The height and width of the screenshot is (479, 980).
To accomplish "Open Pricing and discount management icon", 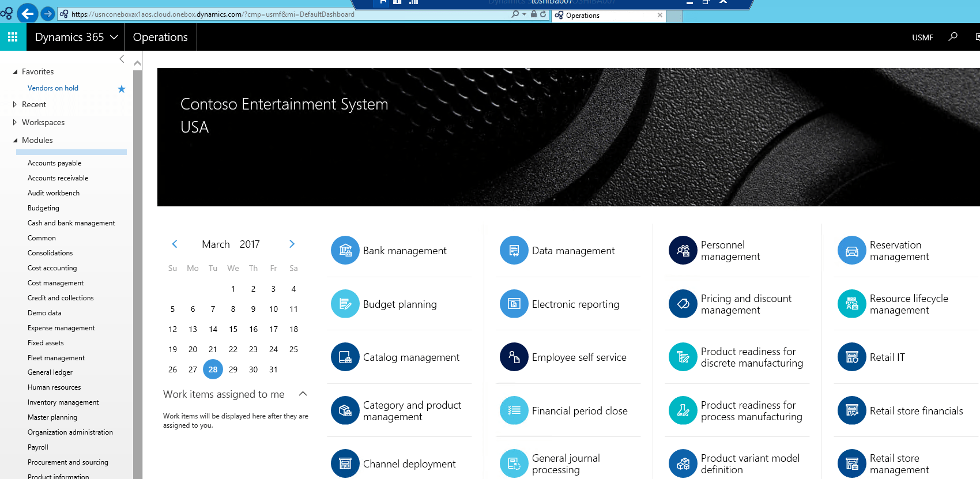I will pos(683,304).
